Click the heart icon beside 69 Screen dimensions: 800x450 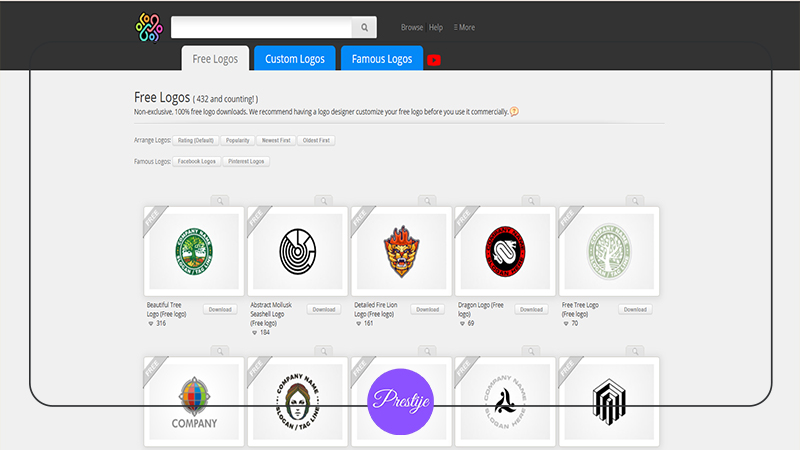pyautogui.click(x=462, y=323)
